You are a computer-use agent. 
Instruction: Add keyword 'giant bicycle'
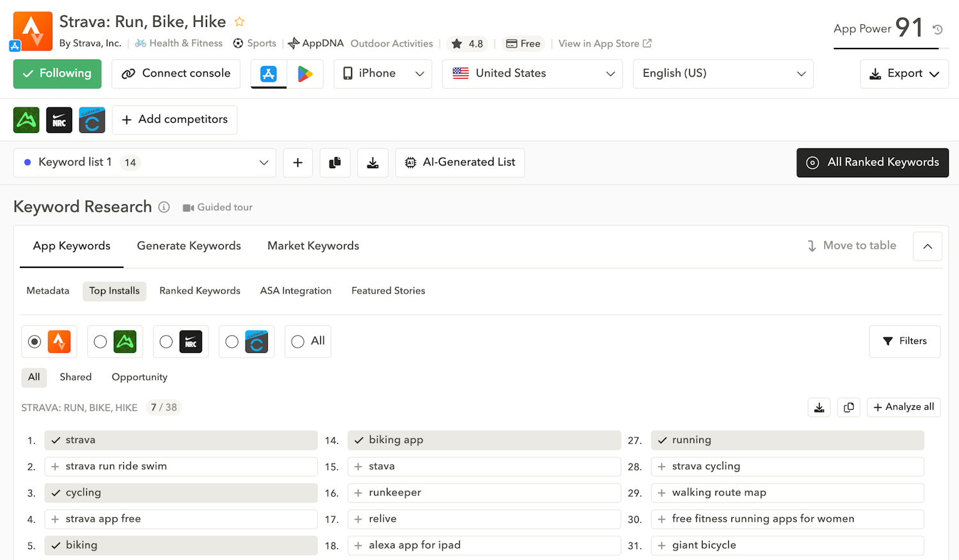point(788,545)
